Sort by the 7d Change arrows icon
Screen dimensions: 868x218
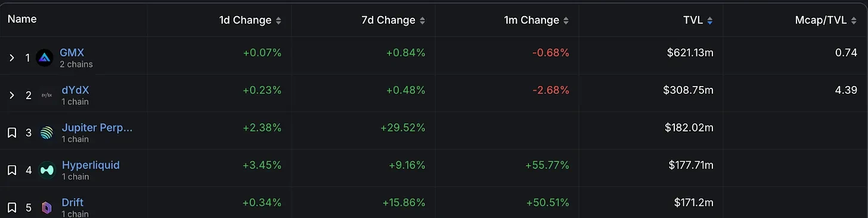[422, 20]
